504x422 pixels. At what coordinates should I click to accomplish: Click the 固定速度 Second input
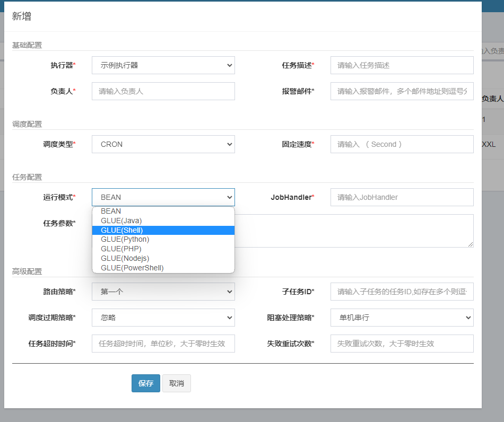click(x=402, y=144)
